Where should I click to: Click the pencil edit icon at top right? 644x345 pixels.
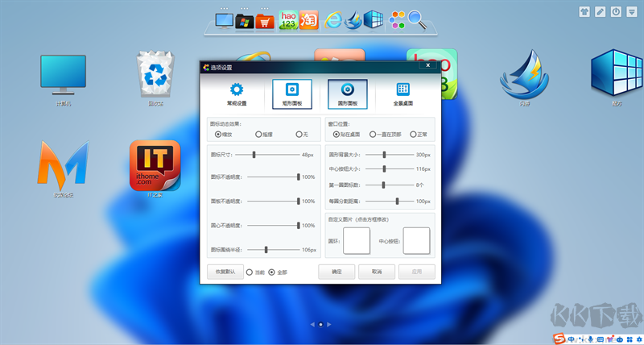tap(600, 11)
